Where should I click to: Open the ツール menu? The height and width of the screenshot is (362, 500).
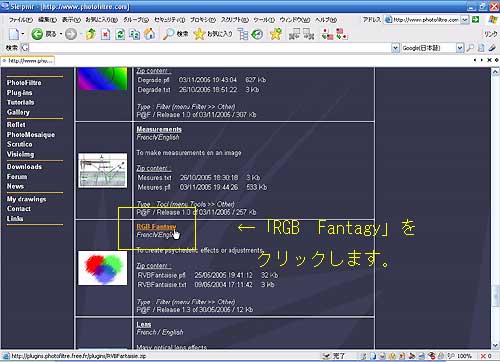(x=263, y=20)
